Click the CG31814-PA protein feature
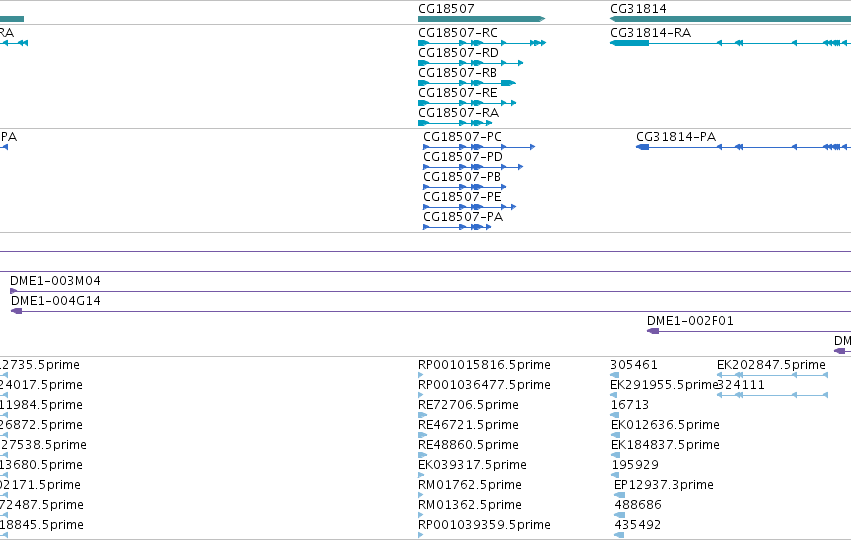 click(744, 147)
